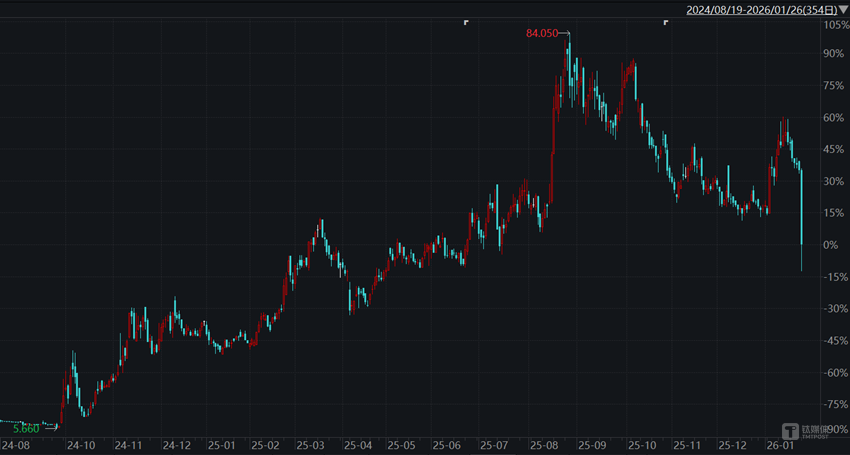
Task: Open the date range dropdown arrow
Action: pyautogui.click(x=842, y=9)
